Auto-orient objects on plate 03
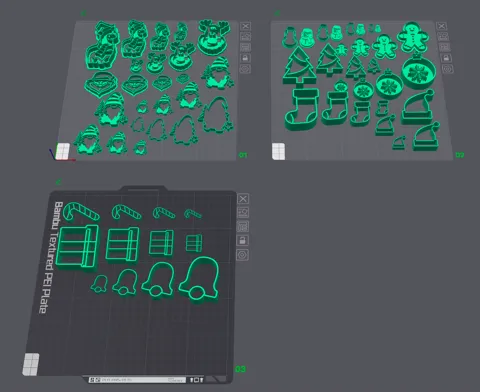 click(243, 212)
